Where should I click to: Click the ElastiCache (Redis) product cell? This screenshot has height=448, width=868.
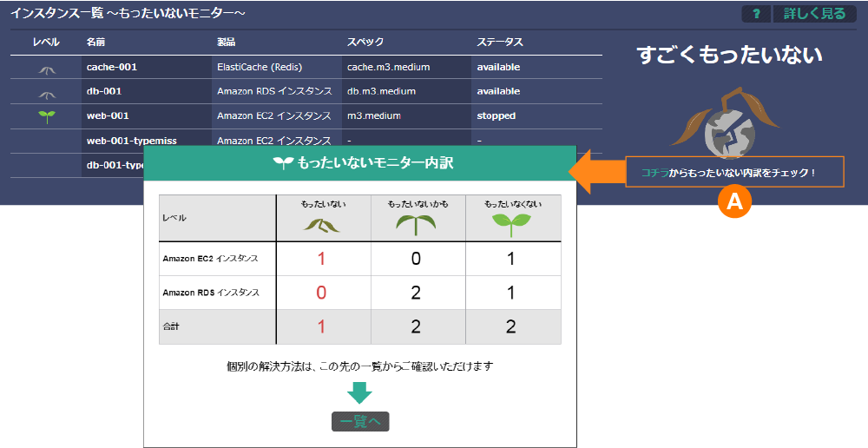point(260,67)
